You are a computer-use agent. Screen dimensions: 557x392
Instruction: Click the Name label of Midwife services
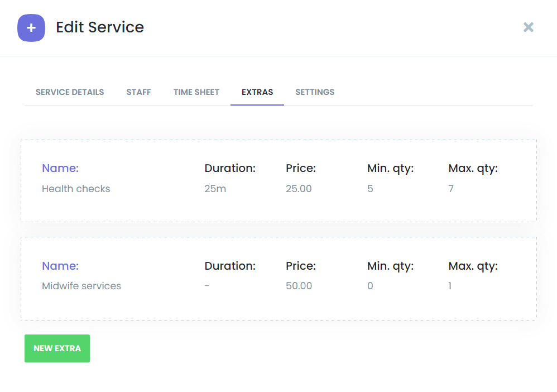pyautogui.click(x=60, y=266)
